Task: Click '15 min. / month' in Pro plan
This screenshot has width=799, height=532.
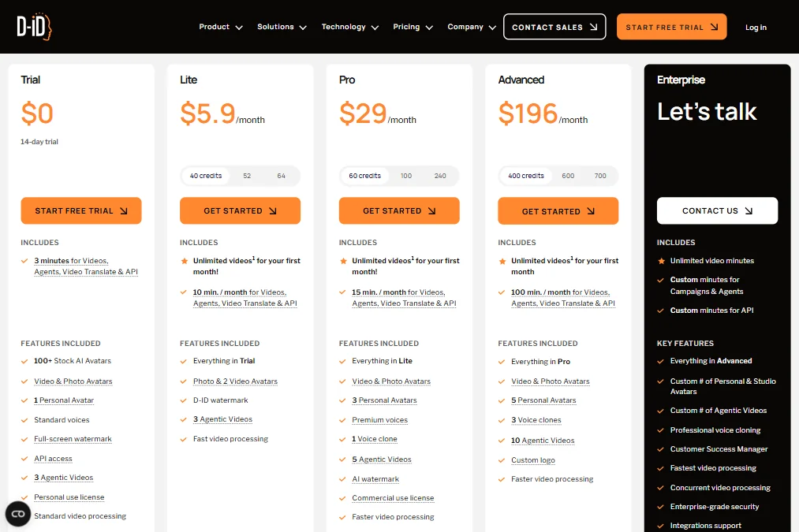Action: (x=379, y=292)
